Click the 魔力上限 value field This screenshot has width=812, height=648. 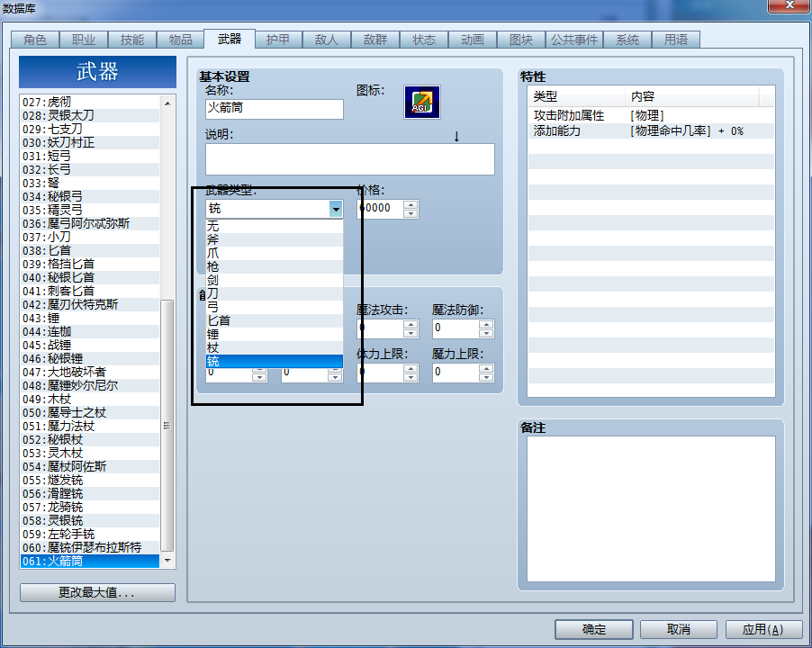coord(456,373)
